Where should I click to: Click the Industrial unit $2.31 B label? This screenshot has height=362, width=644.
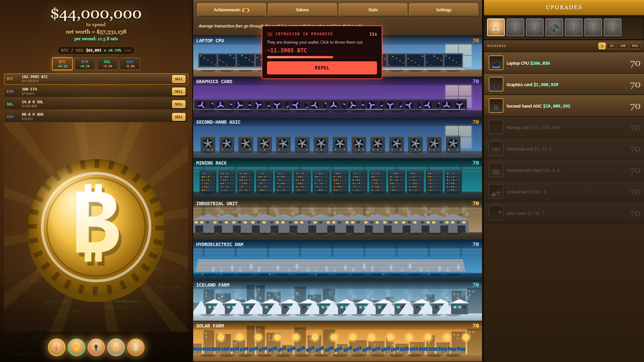529,149
